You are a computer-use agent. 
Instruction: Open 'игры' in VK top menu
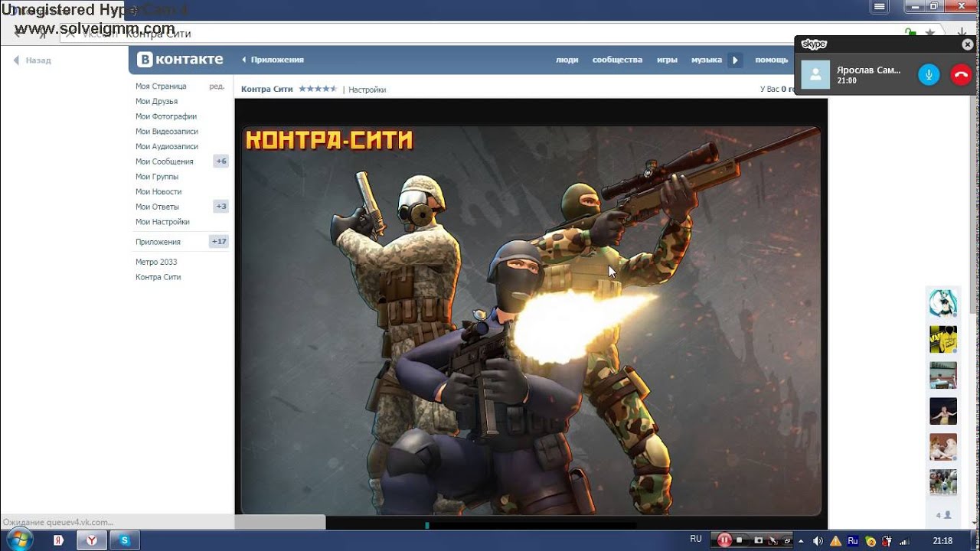pos(667,60)
